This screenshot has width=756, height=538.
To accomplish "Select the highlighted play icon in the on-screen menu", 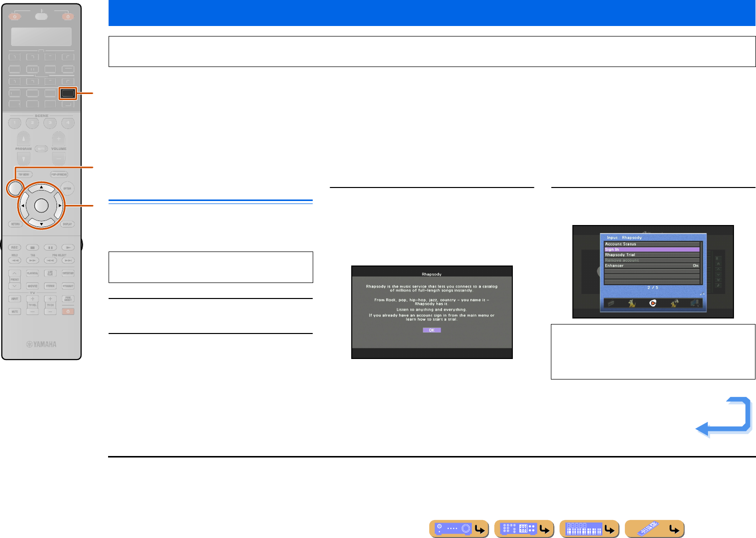I will pyautogui.click(x=652, y=303).
